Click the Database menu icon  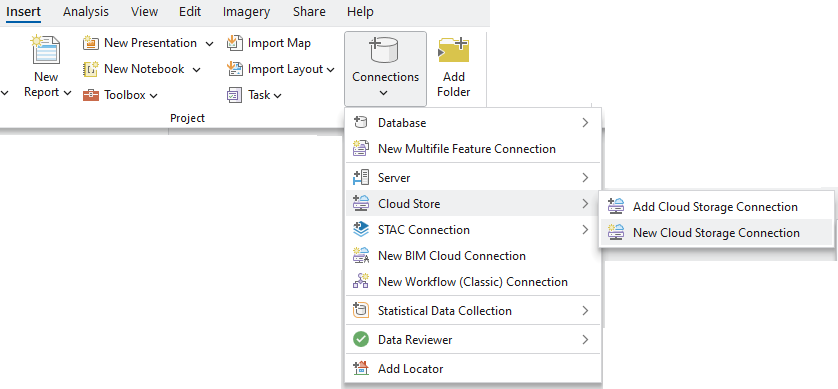361,122
